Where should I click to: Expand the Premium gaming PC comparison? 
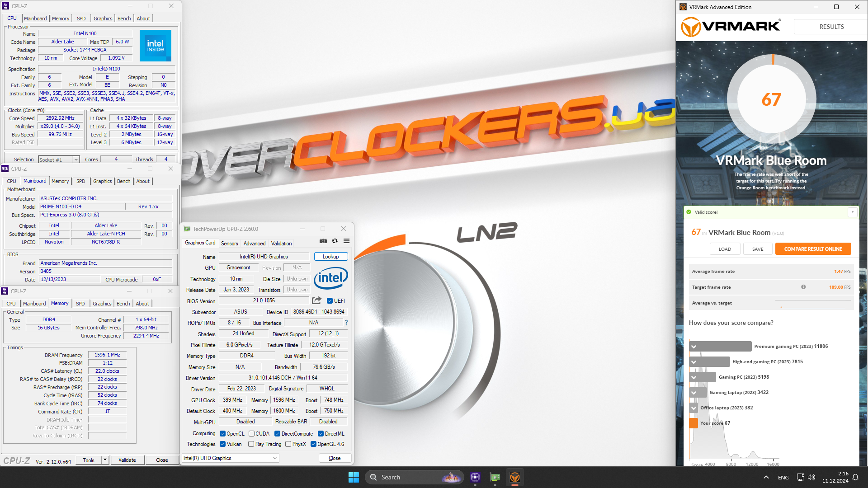tap(693, 347)
